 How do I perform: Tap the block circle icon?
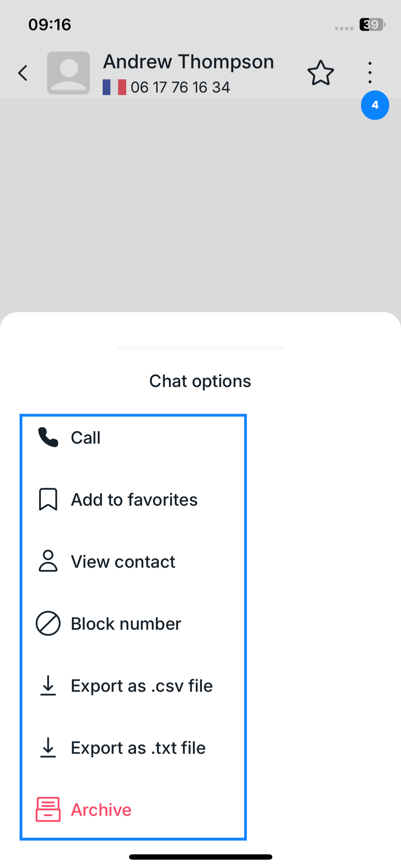[48, 623]
